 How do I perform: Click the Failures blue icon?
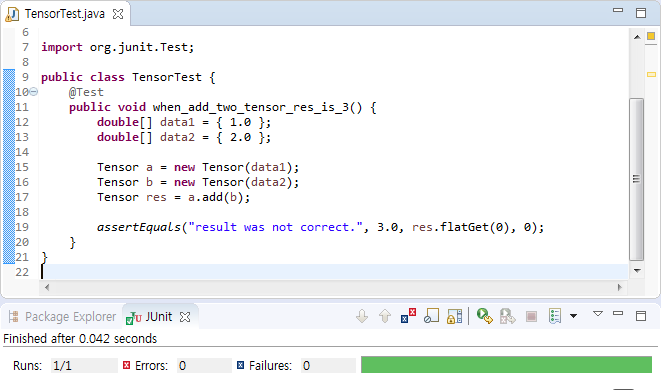[240, 365]
